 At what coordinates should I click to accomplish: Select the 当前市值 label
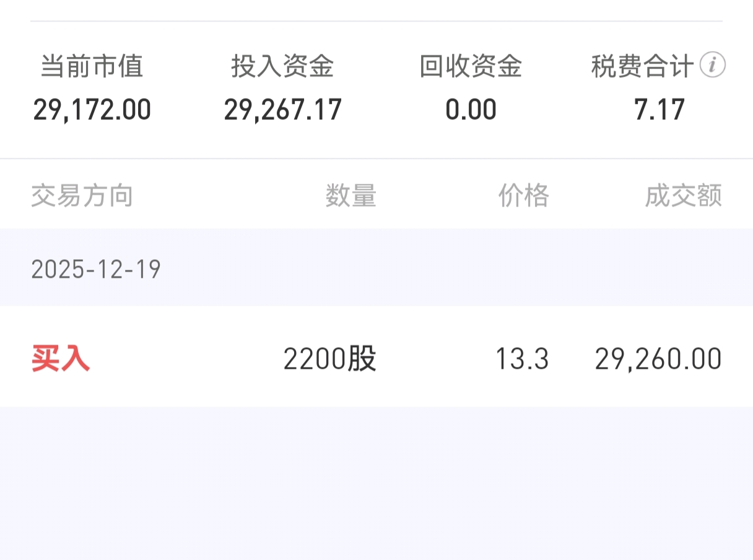(x=92, y=66)
